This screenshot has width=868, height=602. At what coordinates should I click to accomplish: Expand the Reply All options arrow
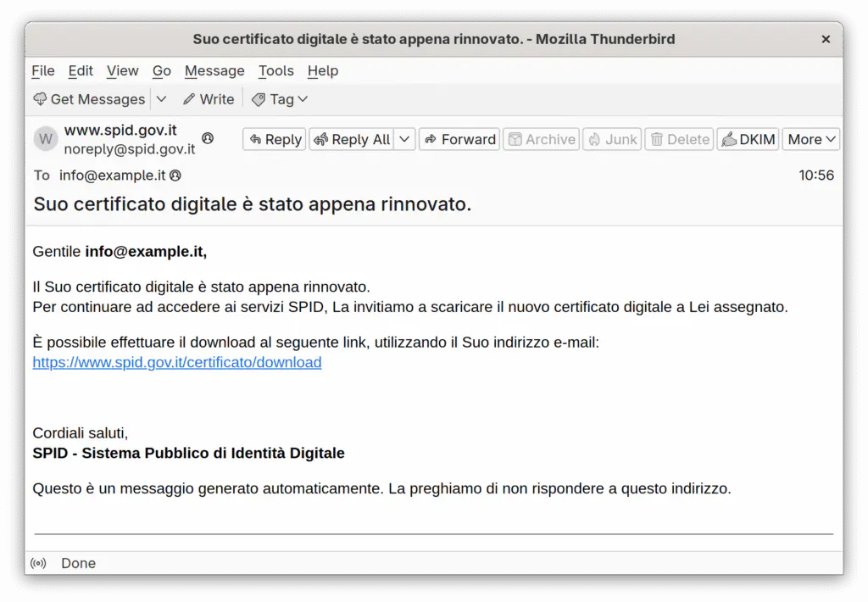(x=404, y=139)
